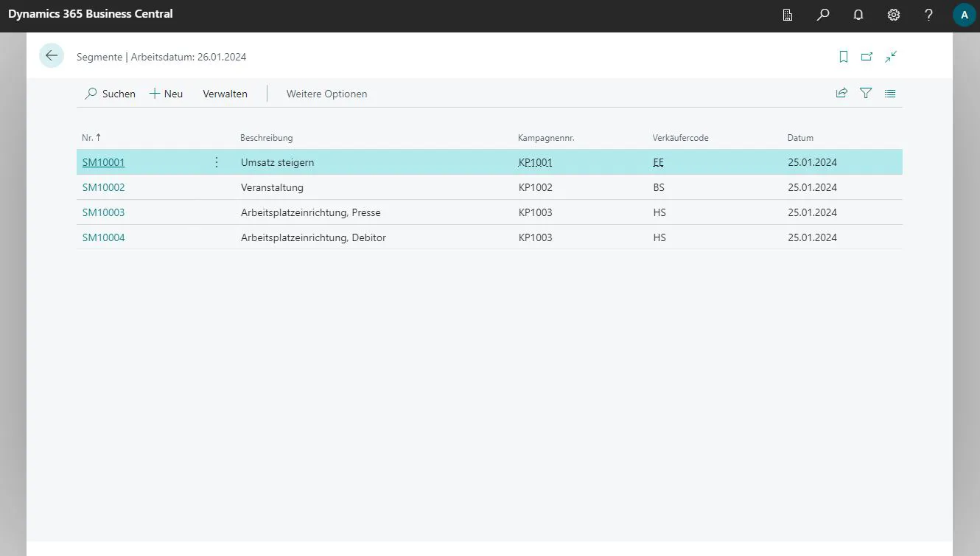Select 'Arbeitsplatzeinrichtung, Debitor' cell
Image resolution: width=980 pixels, height=556 pixels.
[313, 237]
